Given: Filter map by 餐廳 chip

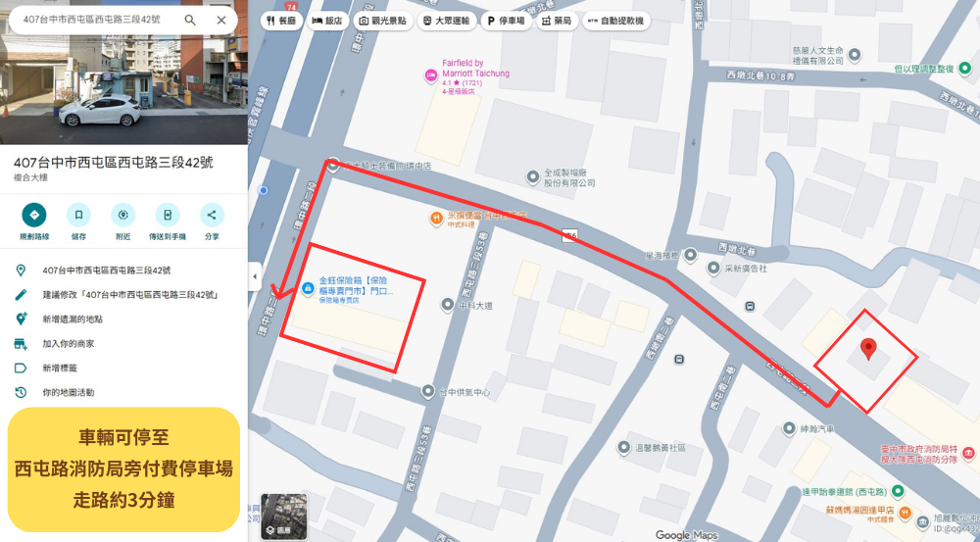Looking at the screenshot, I should point(281,21).
